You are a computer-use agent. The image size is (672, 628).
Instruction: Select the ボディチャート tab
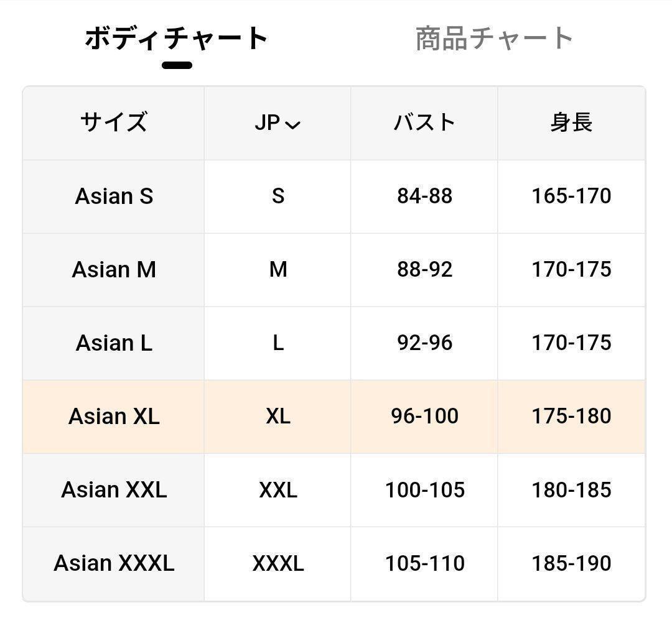[x=176, y=37]
